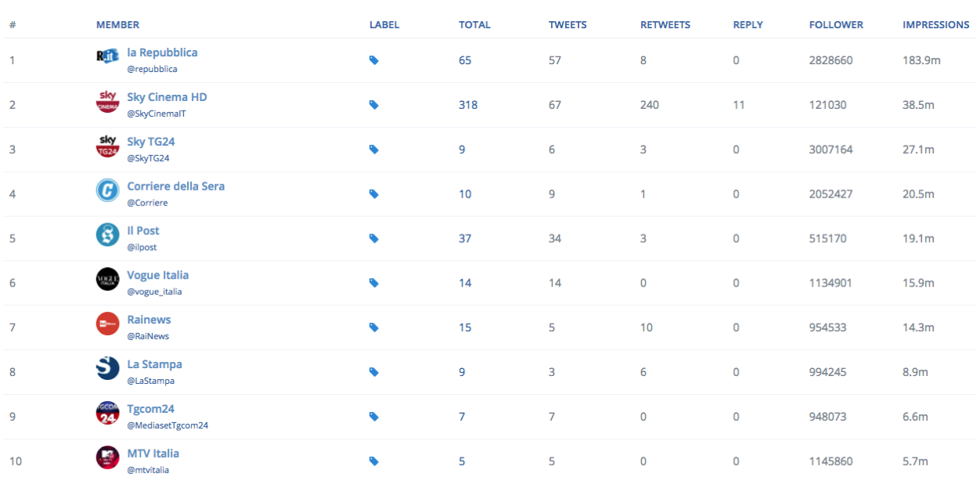Image resolution: width=980 pixels, height=481 pixels.
Task: Open the Tgcom24 member name link
Action: click(150, 409)
